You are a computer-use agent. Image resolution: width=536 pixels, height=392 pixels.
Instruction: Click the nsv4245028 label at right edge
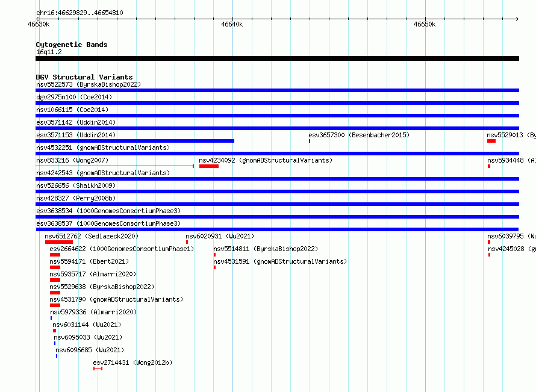(x=512, y=249)
